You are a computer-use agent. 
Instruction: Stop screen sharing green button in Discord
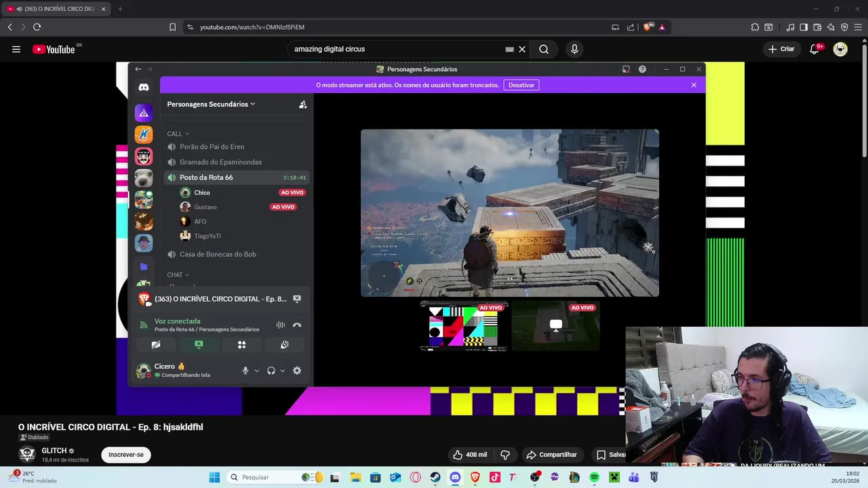click(199, 345)
